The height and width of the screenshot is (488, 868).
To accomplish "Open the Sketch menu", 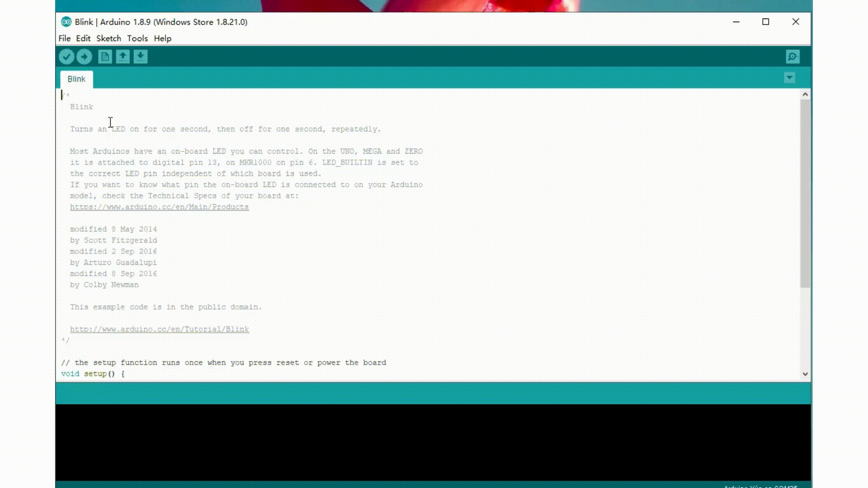I will (108, 38).
